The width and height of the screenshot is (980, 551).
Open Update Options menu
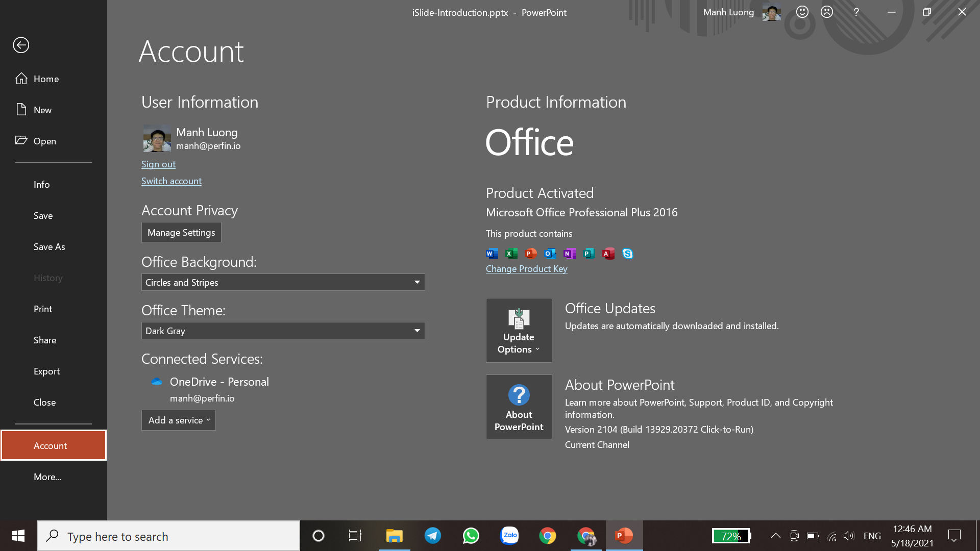coord(519,330)
